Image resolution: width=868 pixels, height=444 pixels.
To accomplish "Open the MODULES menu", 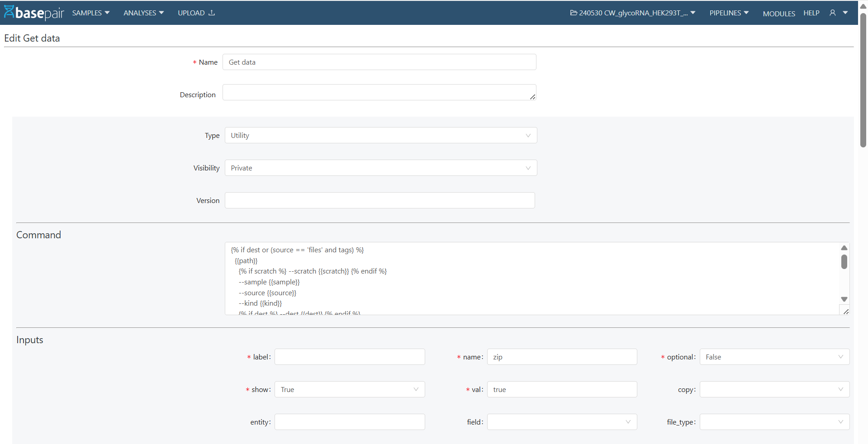I will (x=778, y=14).
